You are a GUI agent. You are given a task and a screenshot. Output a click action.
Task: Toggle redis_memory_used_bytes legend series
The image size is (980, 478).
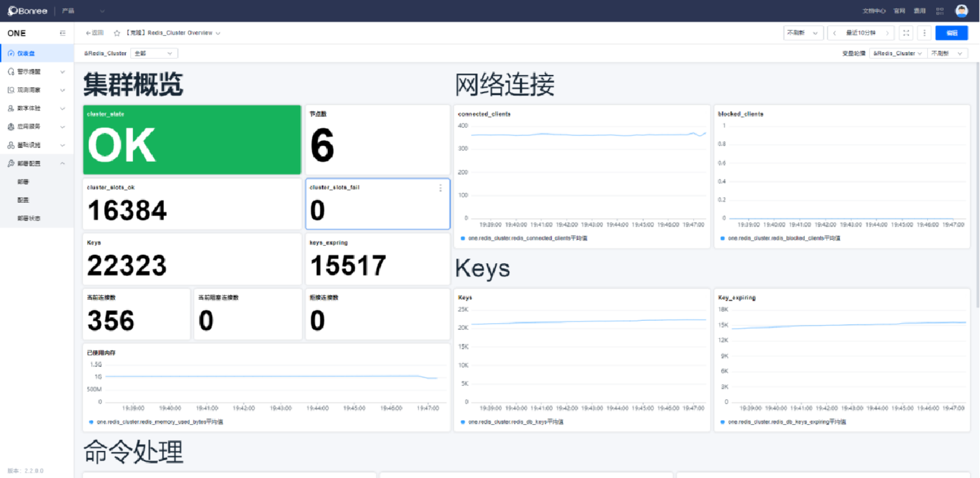[159, 422]
